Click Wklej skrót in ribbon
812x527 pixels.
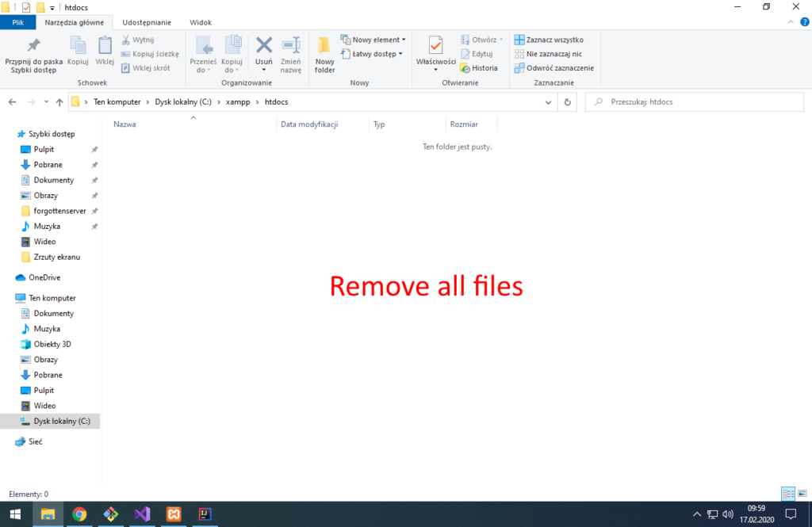point(146,68)
